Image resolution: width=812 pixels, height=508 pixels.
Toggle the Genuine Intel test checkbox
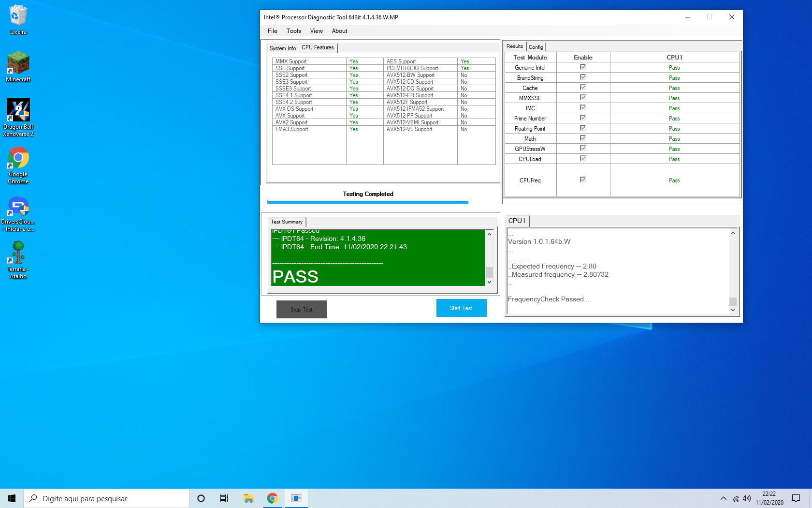pyautogui.click(x=583, y=67)
